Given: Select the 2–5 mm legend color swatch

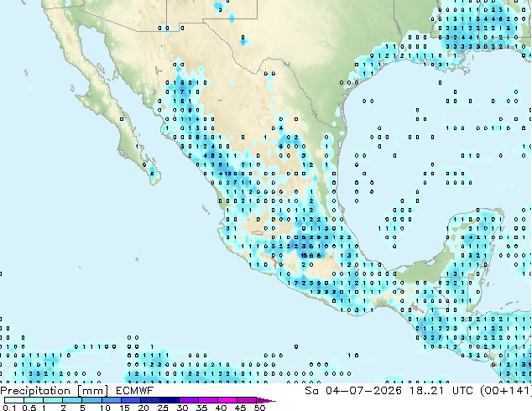Looking at the screenshot, I should [x=72, y=400].
